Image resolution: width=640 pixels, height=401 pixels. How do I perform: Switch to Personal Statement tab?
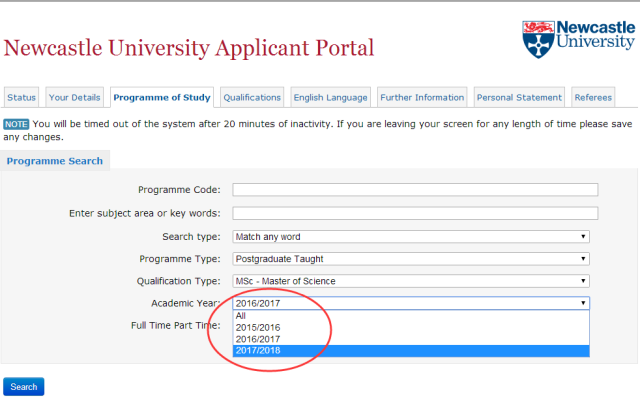click(x=519, y=98)
